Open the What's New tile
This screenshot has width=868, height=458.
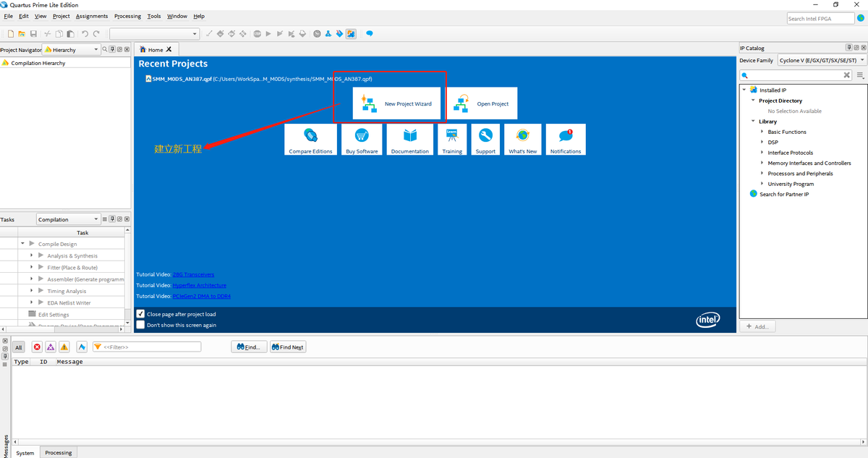coord(523,140)
